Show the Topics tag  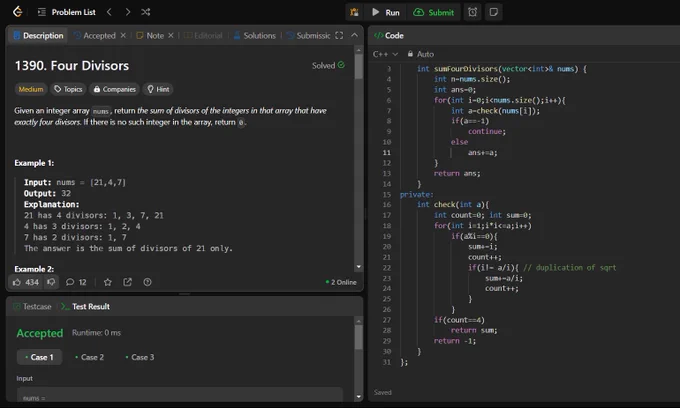tap(68, 89)
